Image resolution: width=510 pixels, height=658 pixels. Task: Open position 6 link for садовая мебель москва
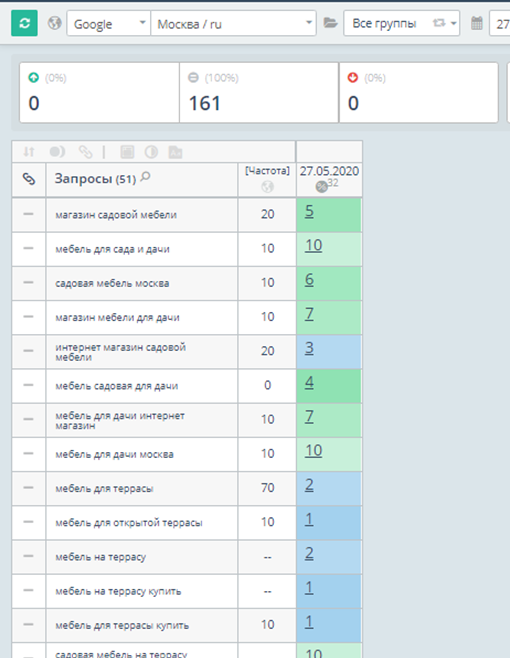(309, 279)
